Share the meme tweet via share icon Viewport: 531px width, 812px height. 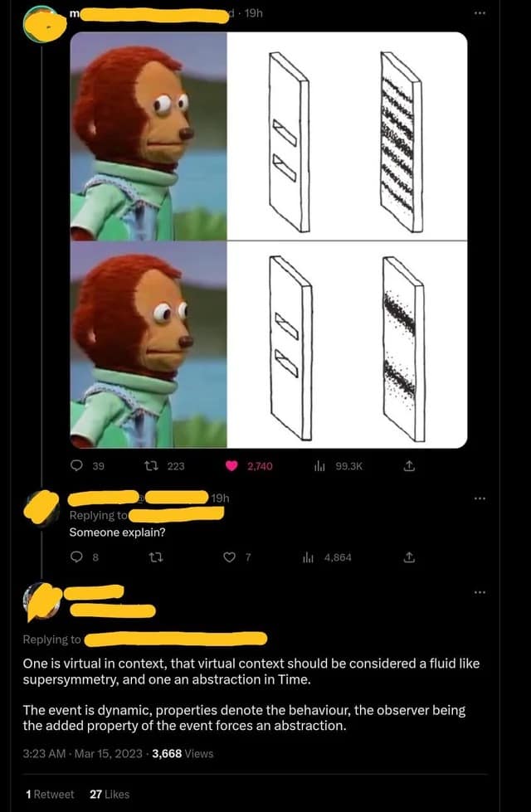[409, 466]
